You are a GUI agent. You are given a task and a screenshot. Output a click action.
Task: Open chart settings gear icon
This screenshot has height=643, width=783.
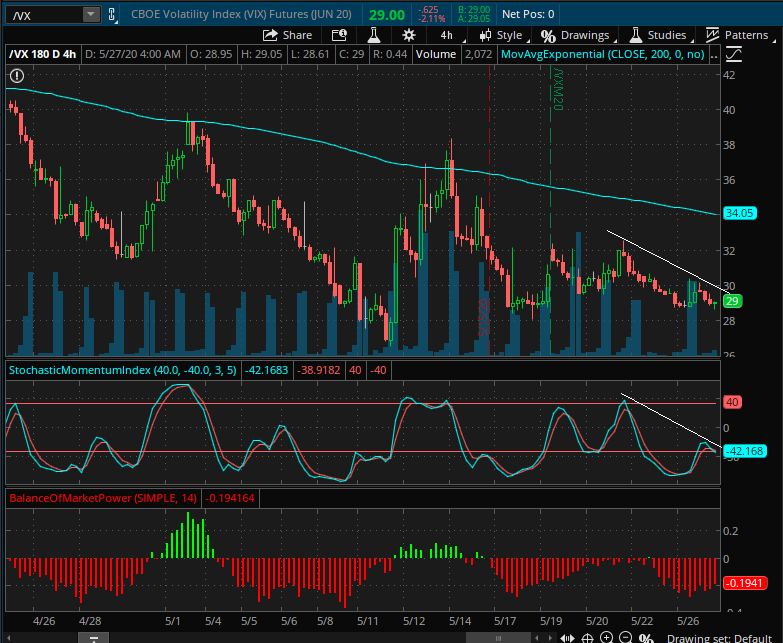coord(408,35)
